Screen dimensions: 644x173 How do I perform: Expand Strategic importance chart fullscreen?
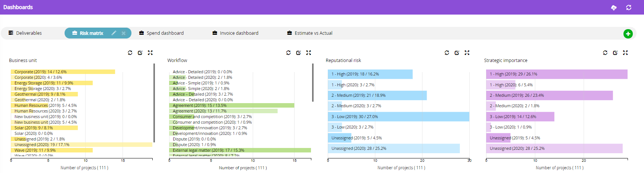(x=625, y=53)
